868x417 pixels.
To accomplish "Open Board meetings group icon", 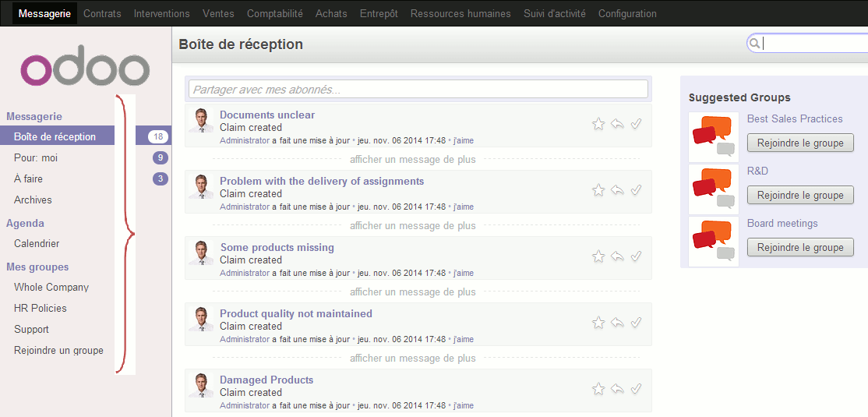I will (714, 242).
